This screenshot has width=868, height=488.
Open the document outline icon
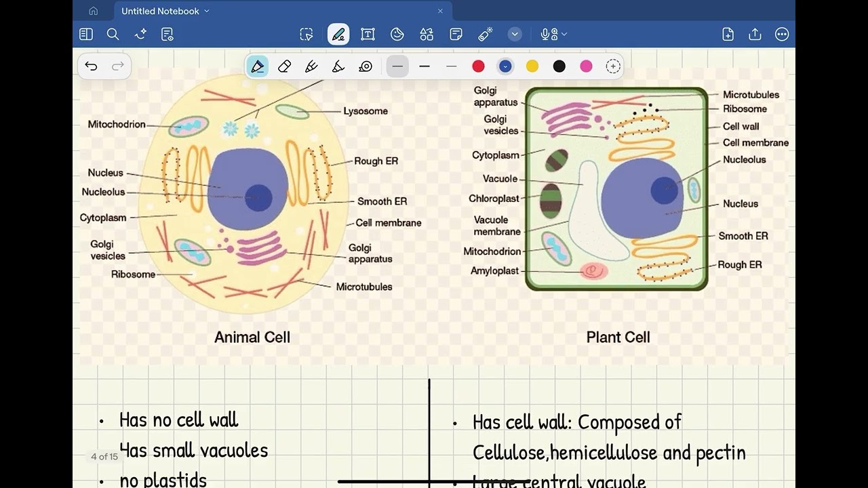pyautogui.click(x=167, y=34)
